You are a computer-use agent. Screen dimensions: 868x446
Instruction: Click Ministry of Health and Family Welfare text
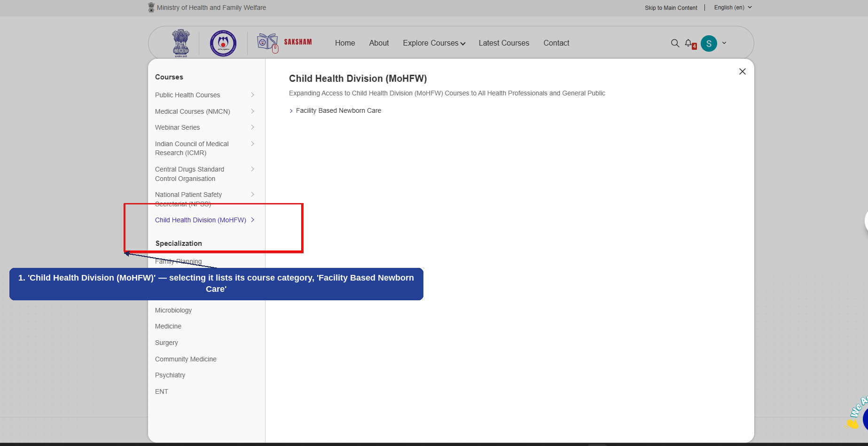[211, 8]
